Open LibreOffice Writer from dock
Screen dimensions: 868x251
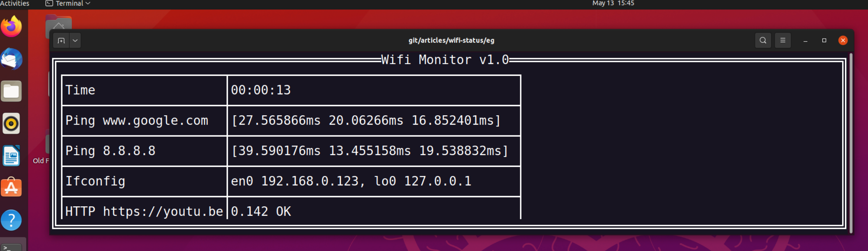pyautogui.click(x=11, y=156)
